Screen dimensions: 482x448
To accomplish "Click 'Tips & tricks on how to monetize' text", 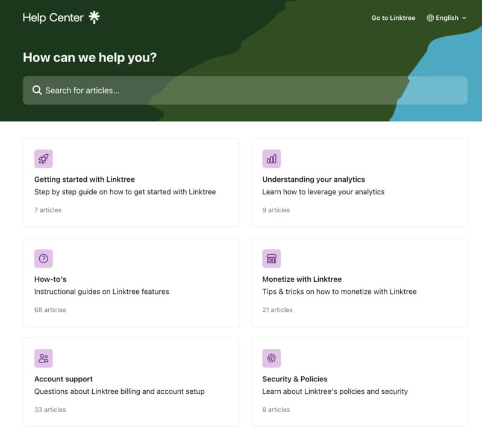I will 339,291.
